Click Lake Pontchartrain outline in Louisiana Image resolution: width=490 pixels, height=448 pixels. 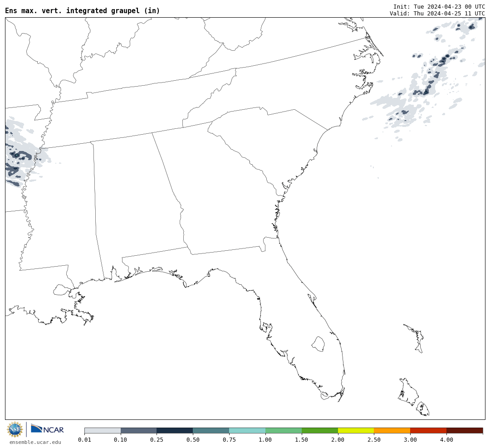(62, 290)
